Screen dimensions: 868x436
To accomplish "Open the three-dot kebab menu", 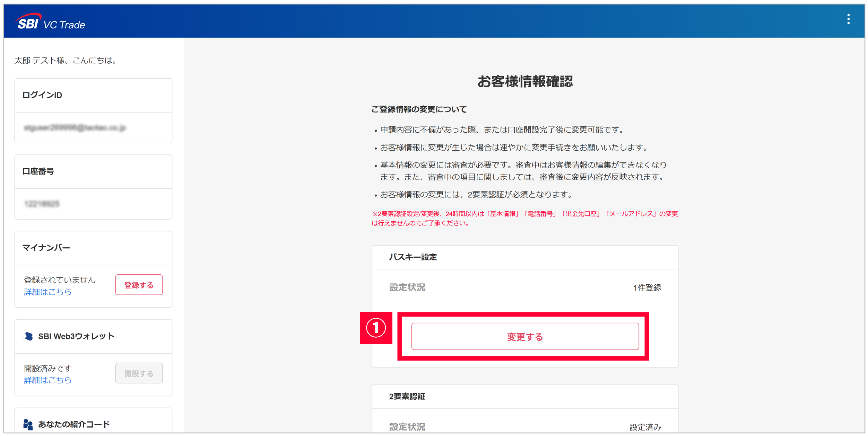I will click(x=848, y=19).
